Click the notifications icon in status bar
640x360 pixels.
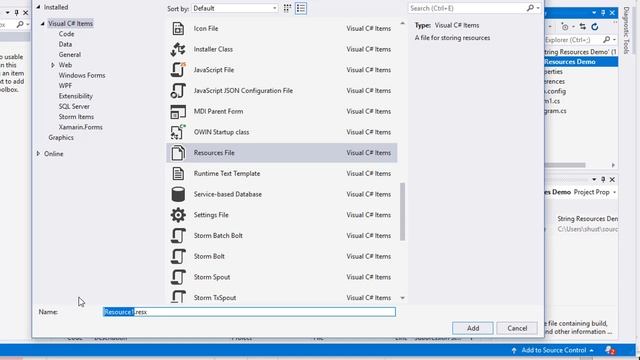coord(610,350)
